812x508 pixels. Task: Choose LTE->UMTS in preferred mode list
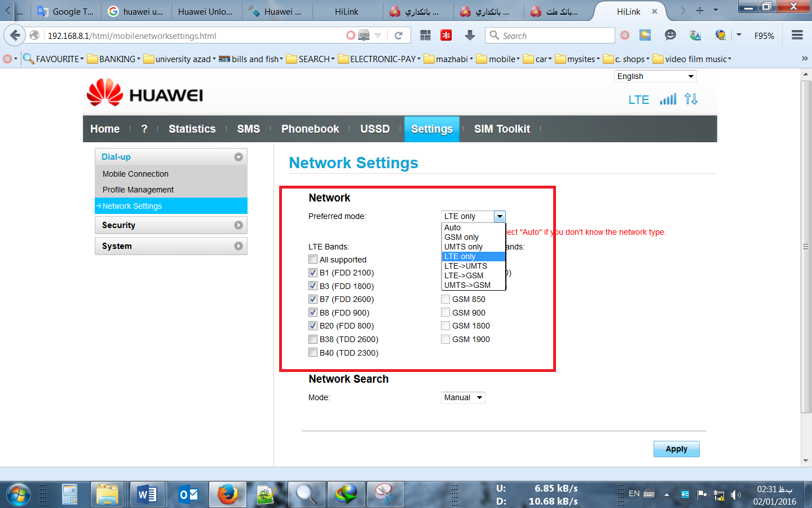pos(473,266)
